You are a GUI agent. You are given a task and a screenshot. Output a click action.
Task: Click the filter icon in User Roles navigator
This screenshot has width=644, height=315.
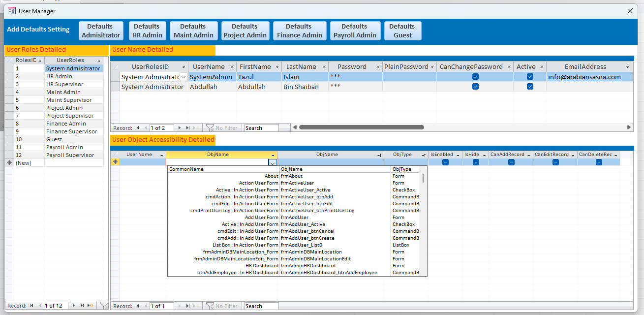(104, 306)
